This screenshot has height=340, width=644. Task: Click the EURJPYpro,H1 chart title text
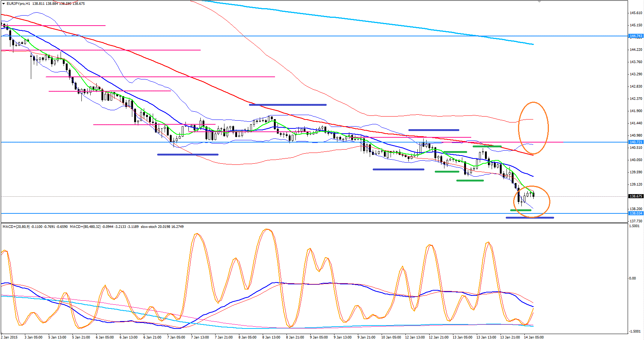tap(18, 4)
